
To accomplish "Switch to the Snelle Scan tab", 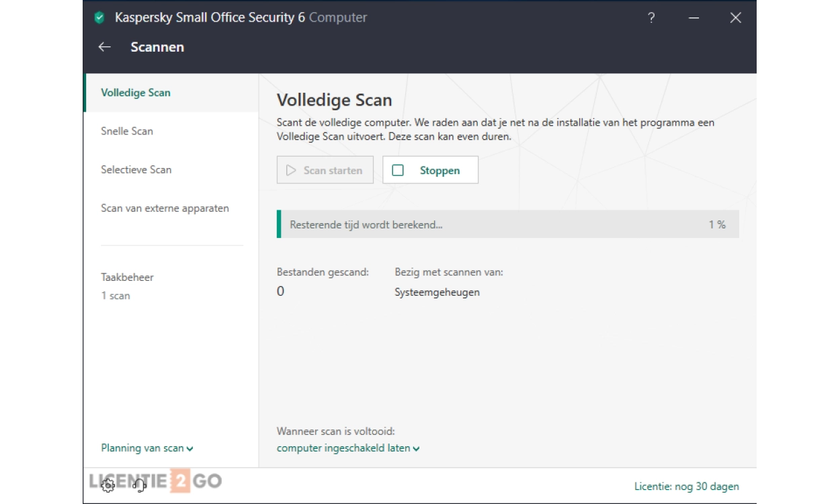I will pyautogui.click(x=127, y=131).
